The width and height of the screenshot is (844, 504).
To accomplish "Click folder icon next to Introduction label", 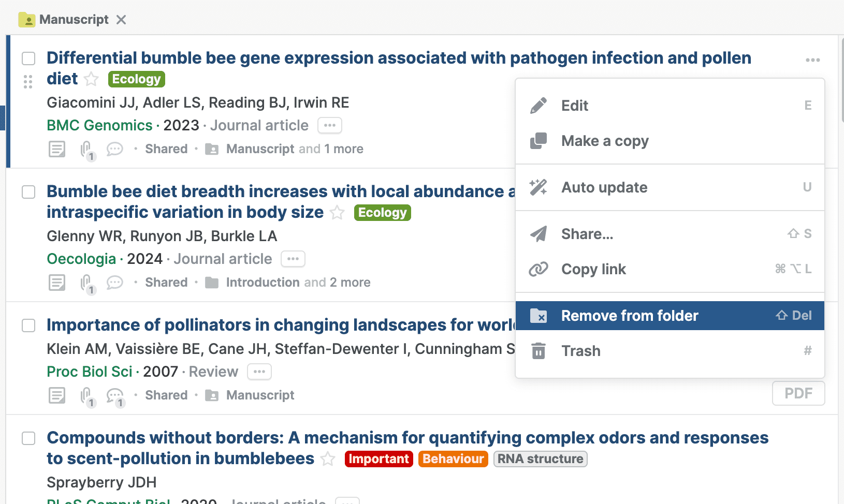I will (212, 283).
